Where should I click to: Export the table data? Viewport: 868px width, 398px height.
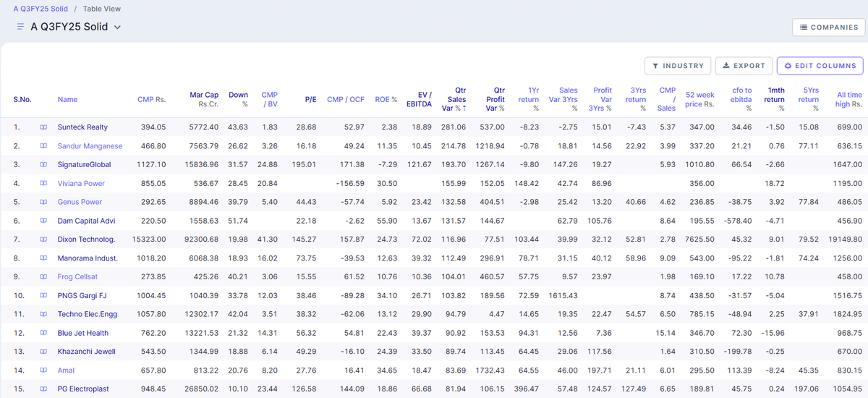744,66
